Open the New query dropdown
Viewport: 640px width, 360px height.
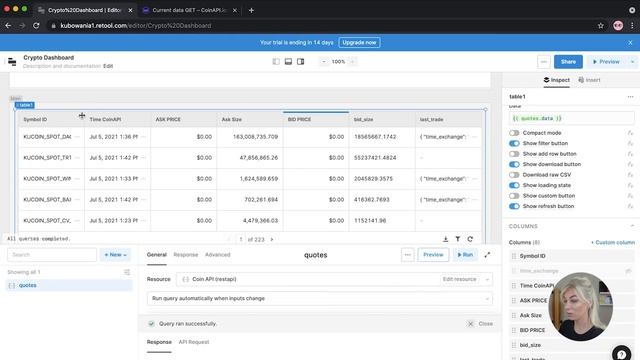115,255
